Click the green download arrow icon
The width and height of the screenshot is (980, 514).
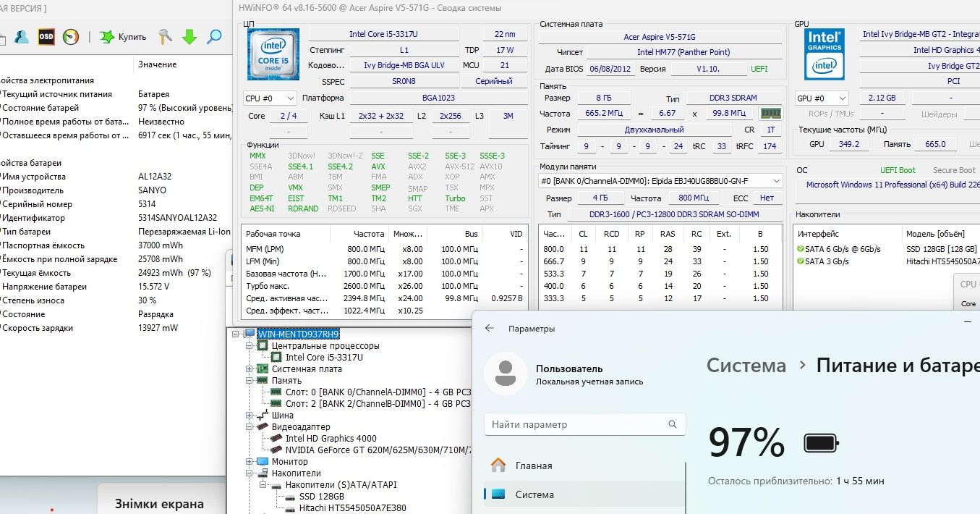pos(189,37)
